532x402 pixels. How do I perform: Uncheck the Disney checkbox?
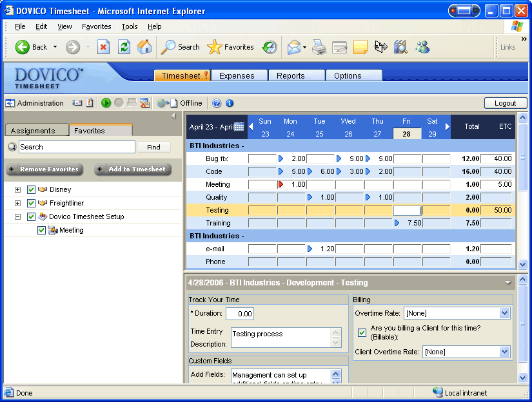31,189
